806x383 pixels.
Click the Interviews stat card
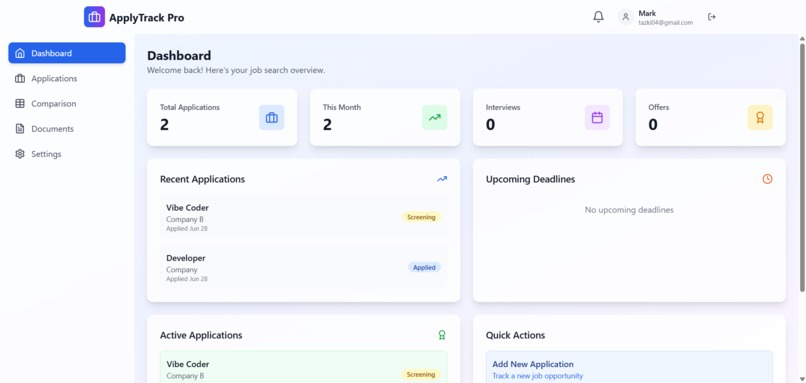coord(548,117)
